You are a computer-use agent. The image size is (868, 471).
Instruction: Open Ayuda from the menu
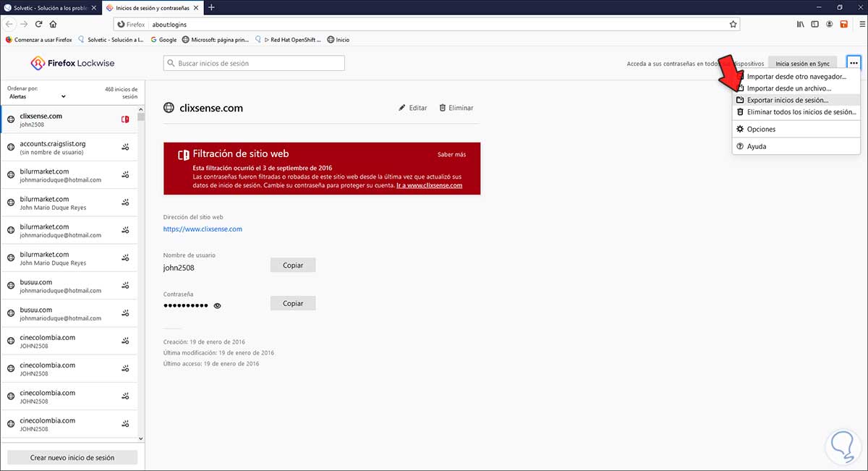tap(796, 146)
